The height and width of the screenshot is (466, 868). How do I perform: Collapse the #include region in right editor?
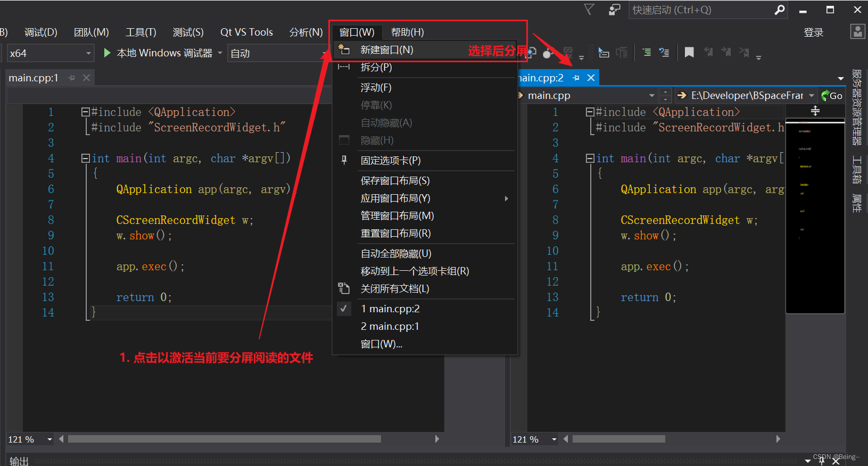pos(590,112)
